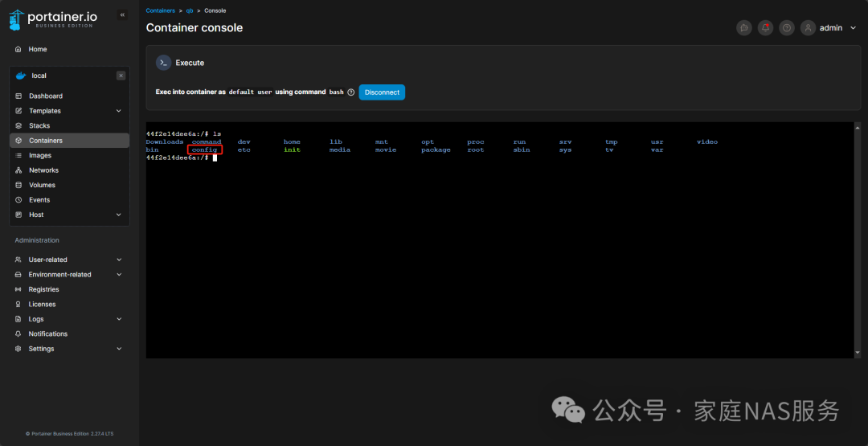The height and width of the screenshot is (446, 868).
Task: Click the Home icon in sidebar
Action: pyautogui.click(x=18, y=49)
